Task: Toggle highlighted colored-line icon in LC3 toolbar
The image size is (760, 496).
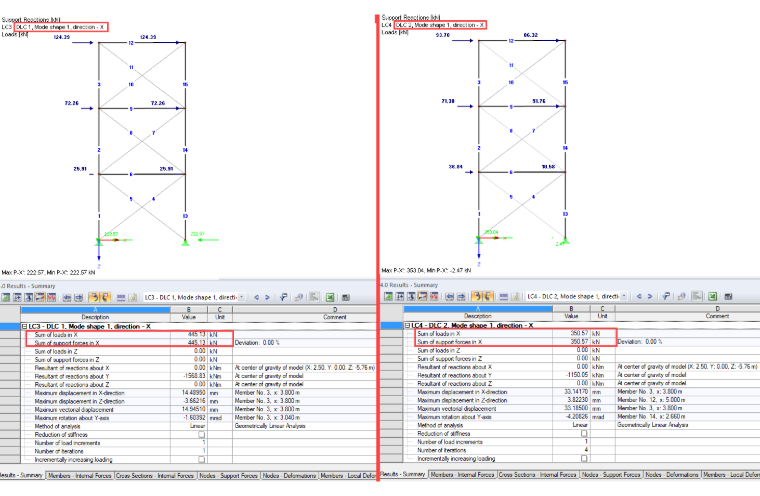Action: coord(40,297)
